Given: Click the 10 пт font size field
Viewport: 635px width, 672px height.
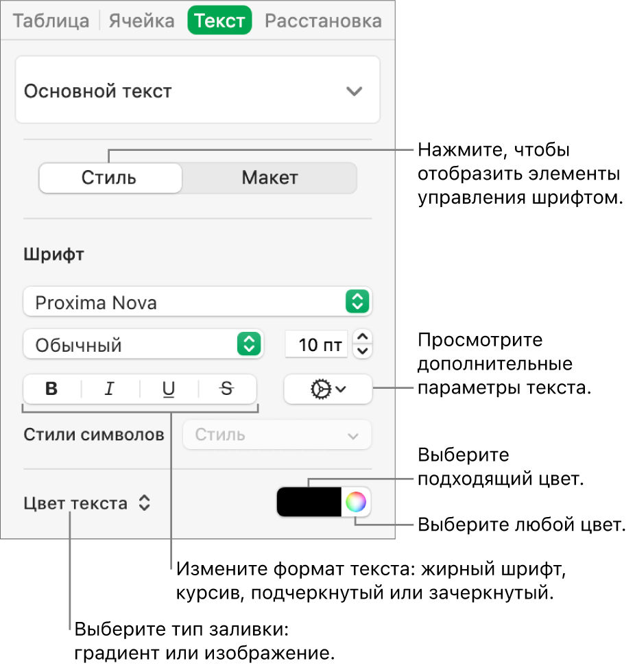Looking at the screenshot, I should [x=316, y=344].
